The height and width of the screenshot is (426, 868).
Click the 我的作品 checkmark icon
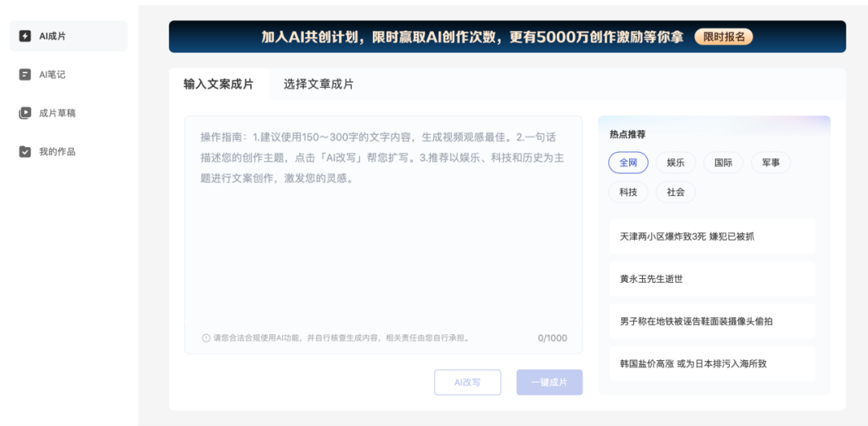click(25, 151)
